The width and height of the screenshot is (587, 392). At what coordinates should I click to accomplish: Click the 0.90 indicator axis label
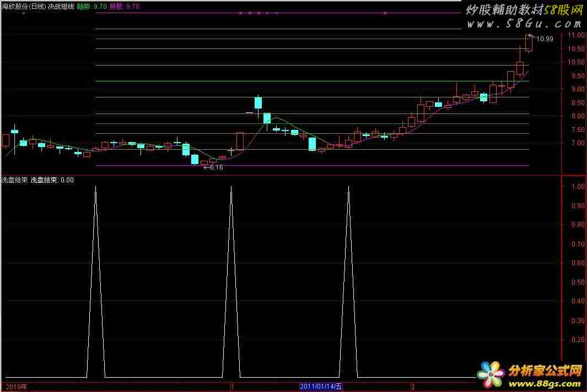(578, 205)
